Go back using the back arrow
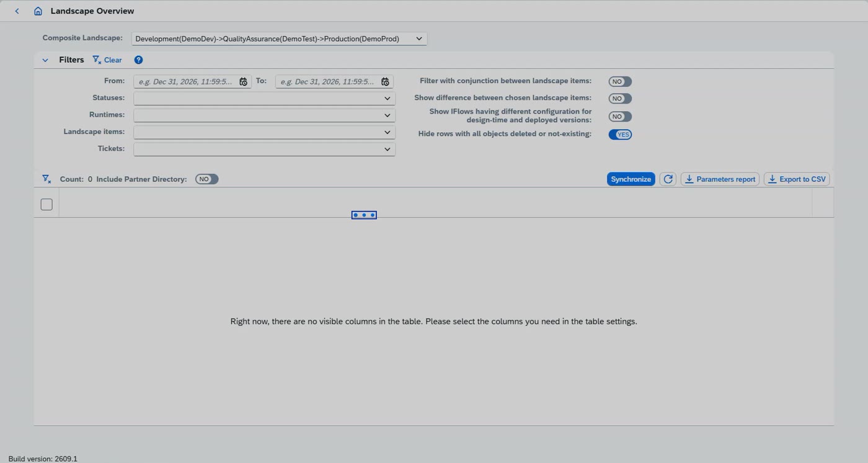 coord(17,11)
